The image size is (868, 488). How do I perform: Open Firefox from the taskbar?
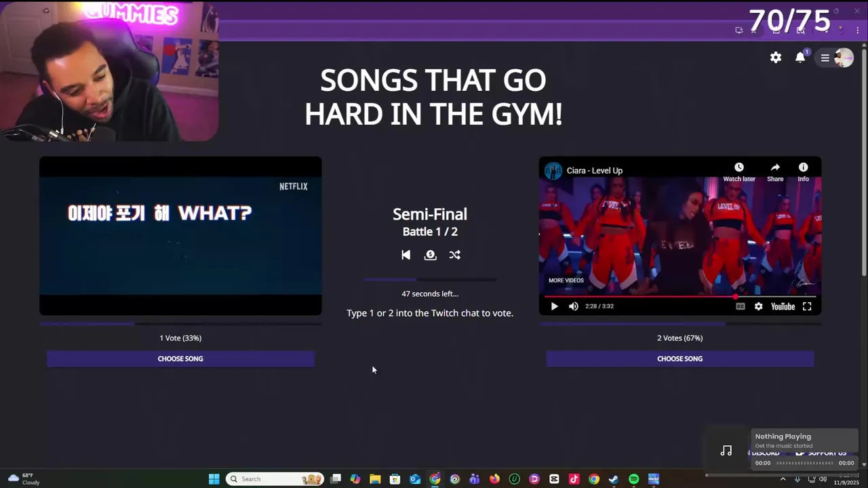494,479
